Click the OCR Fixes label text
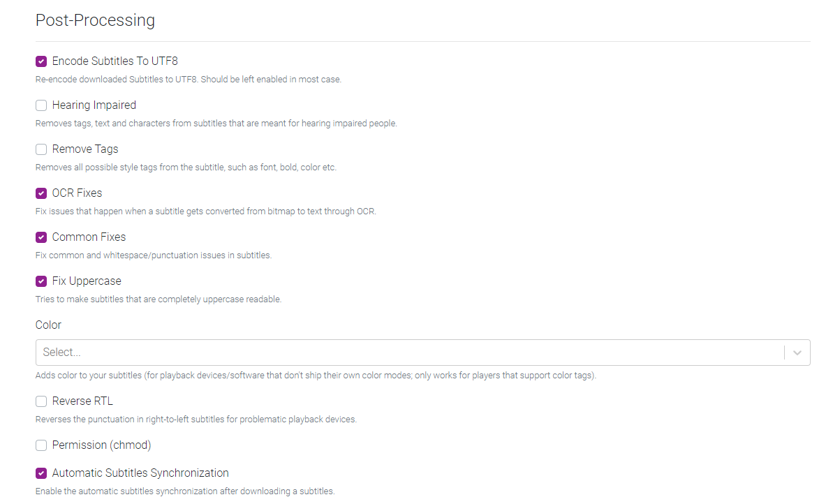The width and height of the screenshot is (826, 504). [77, 193]
